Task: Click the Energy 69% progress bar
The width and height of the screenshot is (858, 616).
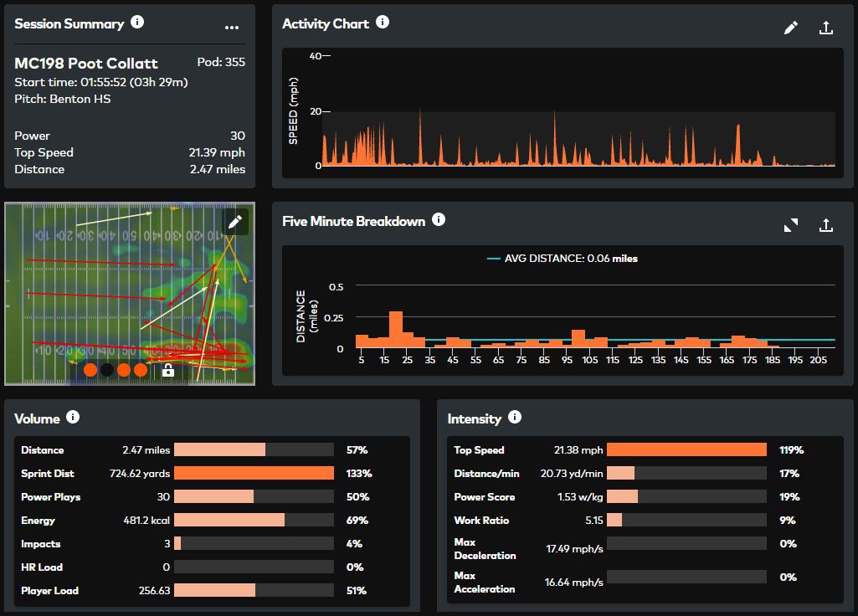Action: (x=254, y=521)
